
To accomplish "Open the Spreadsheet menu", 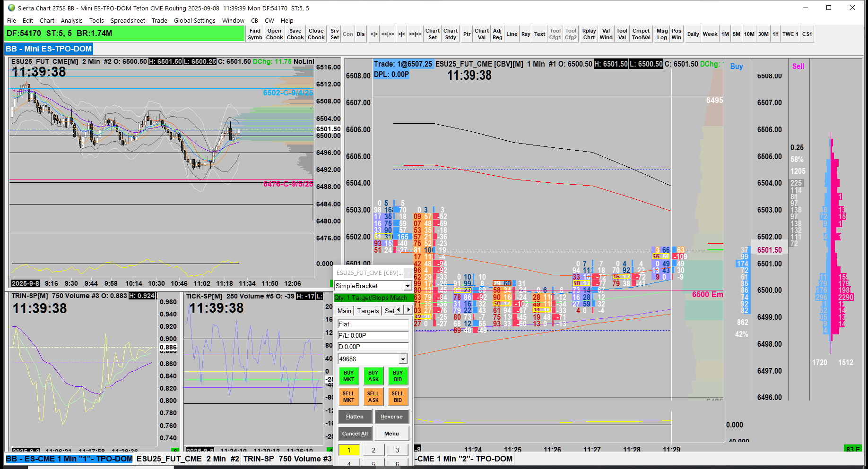I will tap(128, 20).
